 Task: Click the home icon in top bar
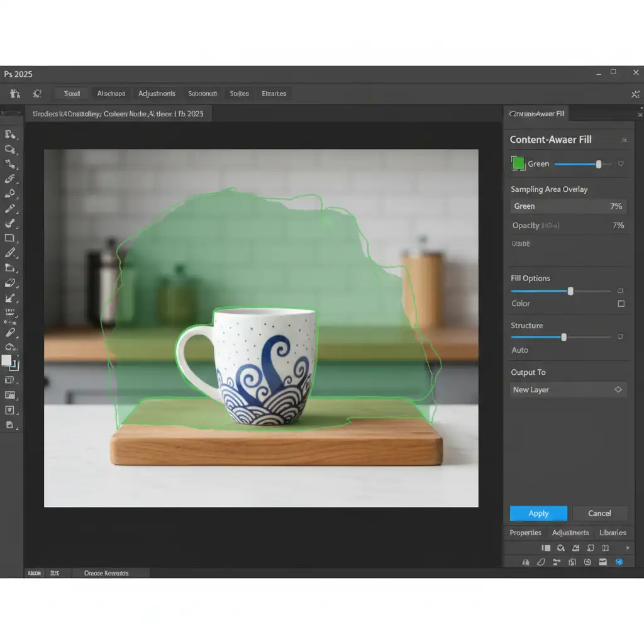pyautogui.click(x=15, y=94)
